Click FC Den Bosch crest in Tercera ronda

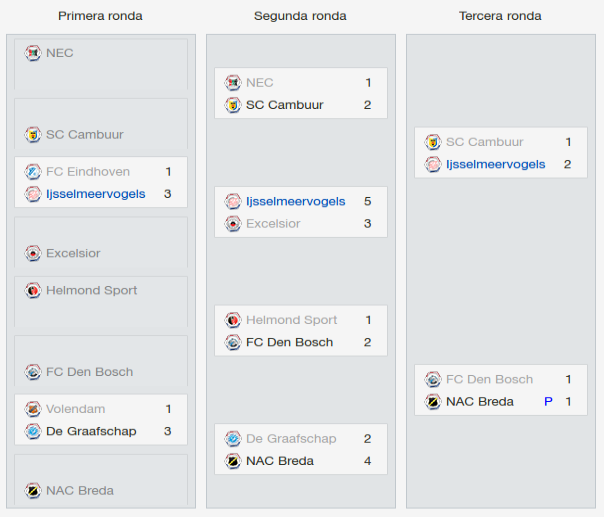click(433, 379)
